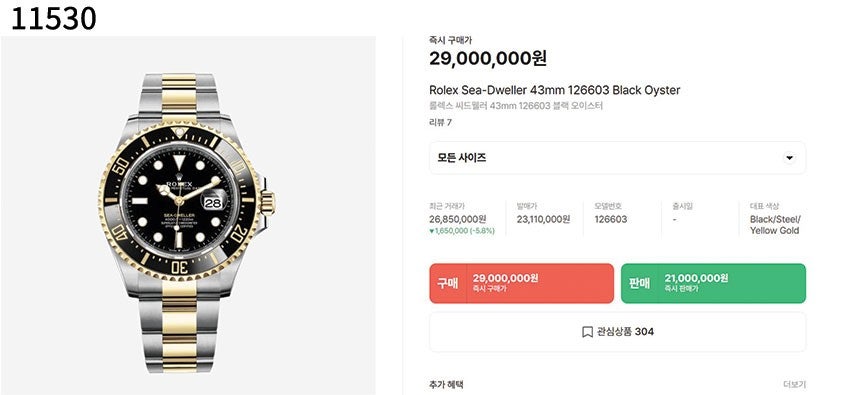The width and height of the screenshot is (860, 395).
Task: Add to 관심상품 304 wishlist
Action: pos(618,332)
